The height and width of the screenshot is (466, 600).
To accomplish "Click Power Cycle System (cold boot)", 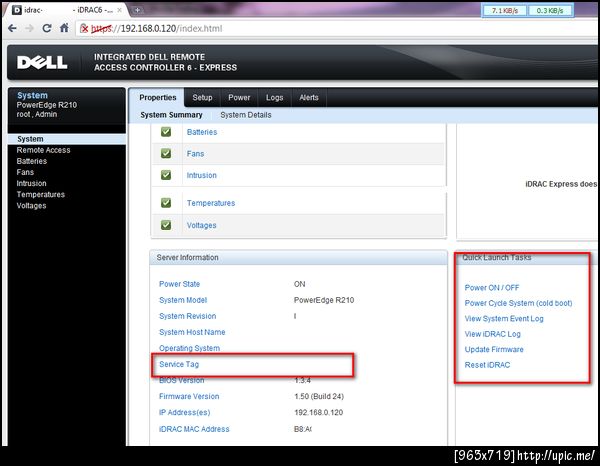I will tap(518, 303).
